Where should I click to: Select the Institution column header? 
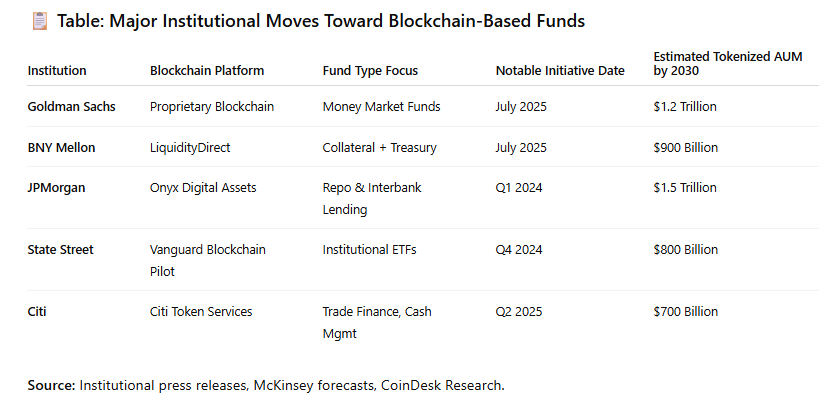point(57,71)
